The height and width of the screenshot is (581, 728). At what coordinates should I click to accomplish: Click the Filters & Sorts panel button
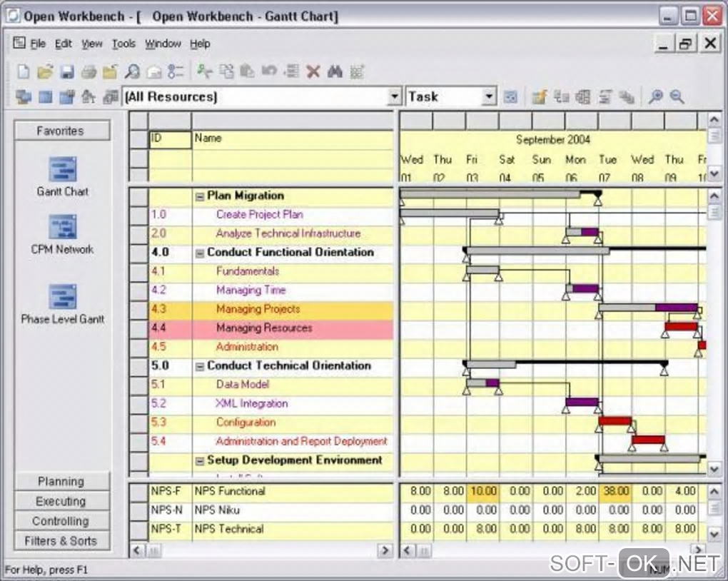62,541
